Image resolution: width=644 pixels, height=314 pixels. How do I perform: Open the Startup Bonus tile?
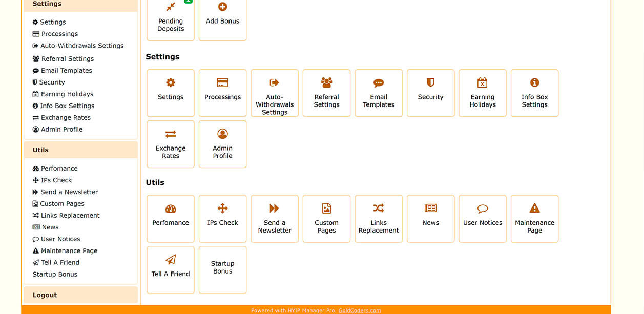click(x=222, y=270)
